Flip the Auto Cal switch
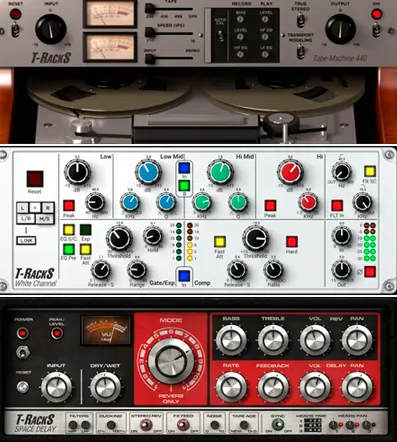 [x=220, y=36]
